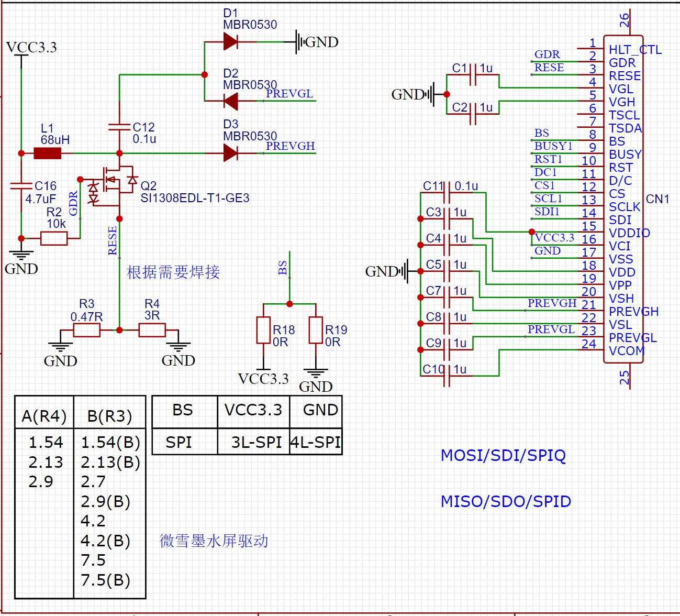Screen dimensions: 680x616
Task: Select the R4 3R resistor symbol
Action: point(152,330)
